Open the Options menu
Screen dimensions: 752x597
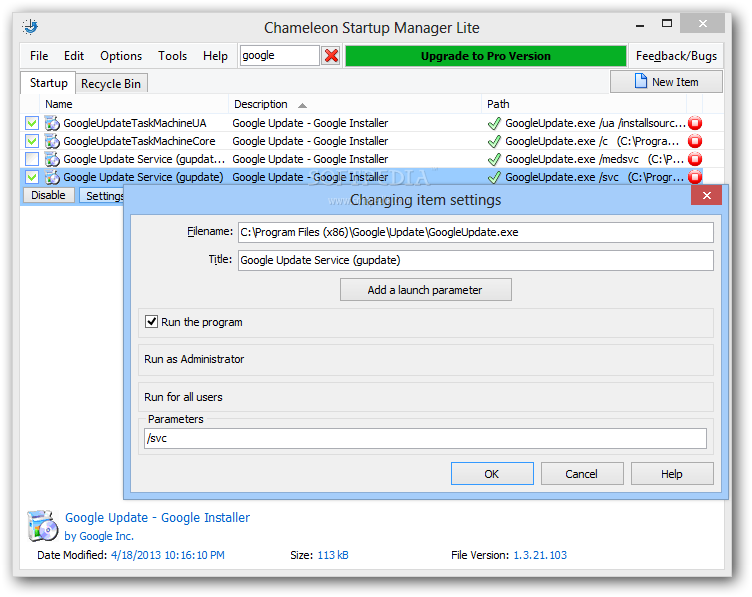point(121,56)
